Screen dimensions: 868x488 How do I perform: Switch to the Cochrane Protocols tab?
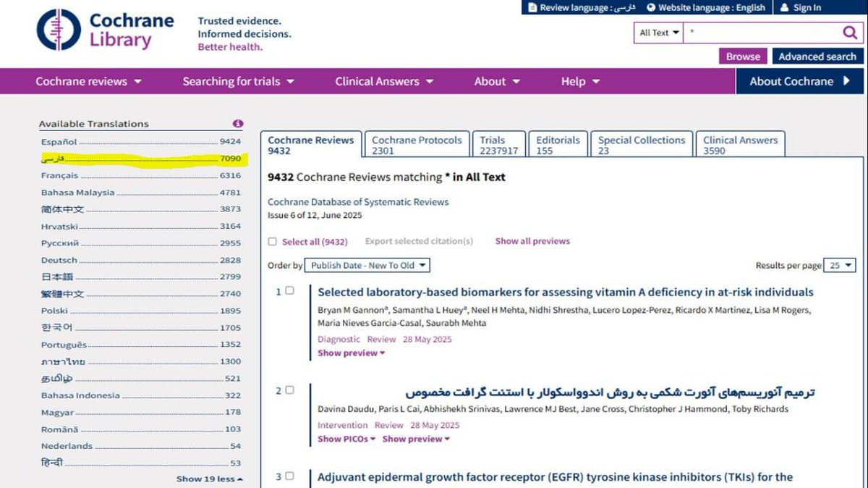tap(417, 145)
